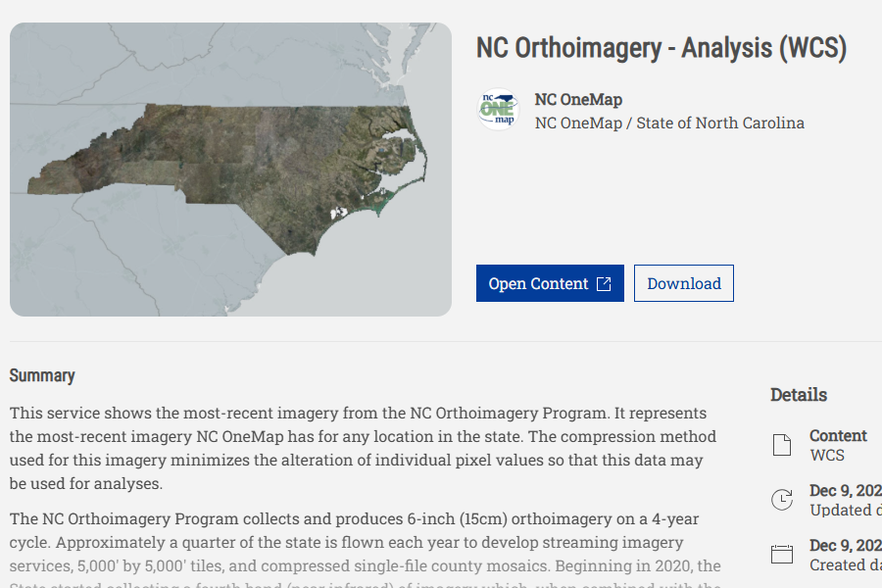Click the calendar icon beside the created date

tap(782, 555)
